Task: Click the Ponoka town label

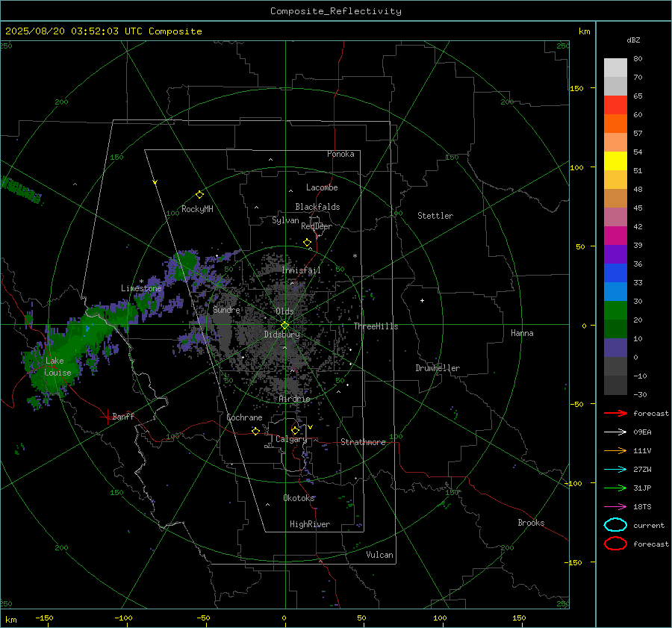Action: 340,154
